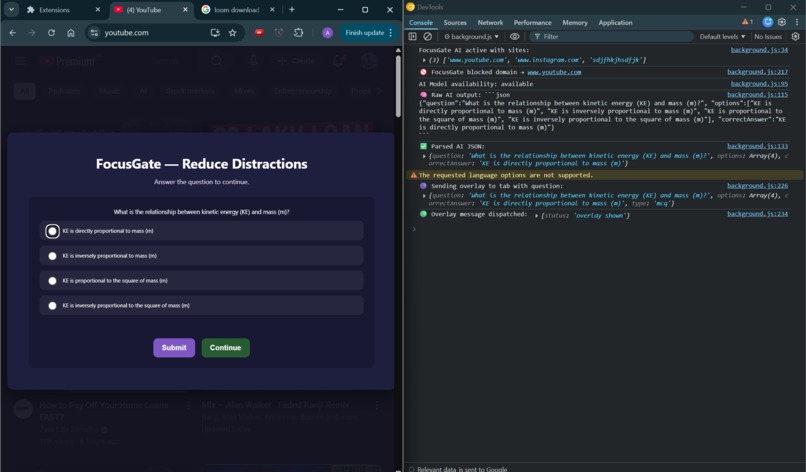The width and height of the screenshot is (806, 472).
Task: Reload the YouTube page
Action: pyautogui.click(x=51, y=33)
